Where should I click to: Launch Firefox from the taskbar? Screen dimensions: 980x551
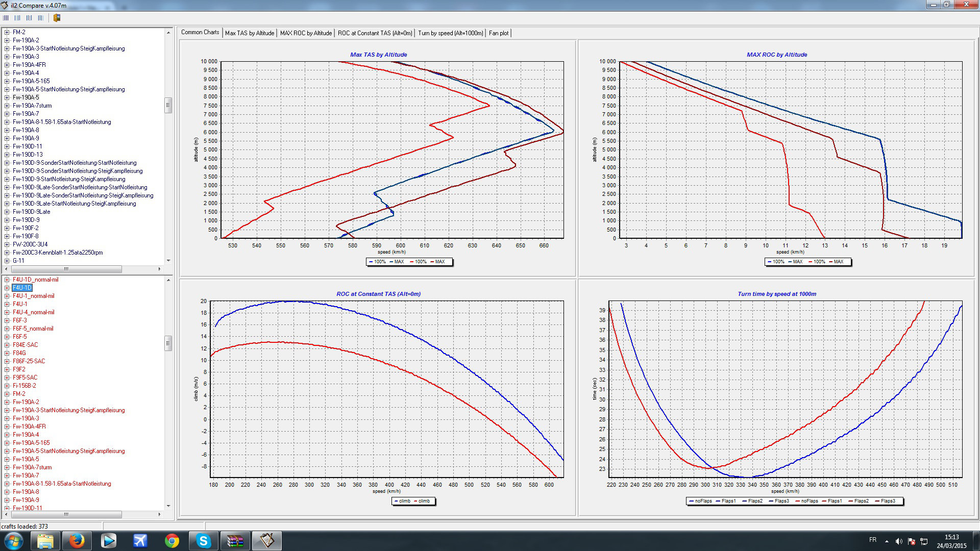(77, 541)
